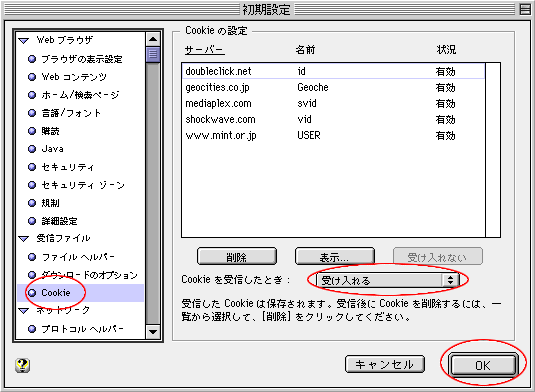Viewport: 535px width, 392px height.
Task: Select the www.mint.or.jp cookie row
Action: tap(333, 136)
